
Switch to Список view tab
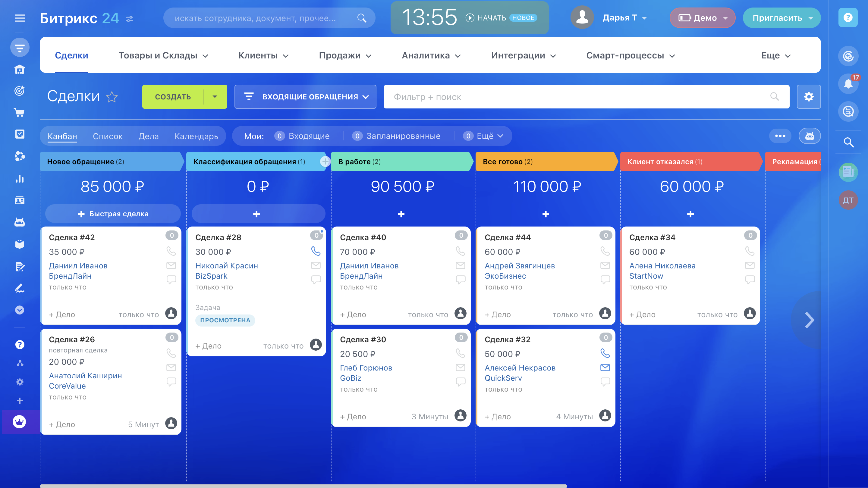[x=108, y=136]
